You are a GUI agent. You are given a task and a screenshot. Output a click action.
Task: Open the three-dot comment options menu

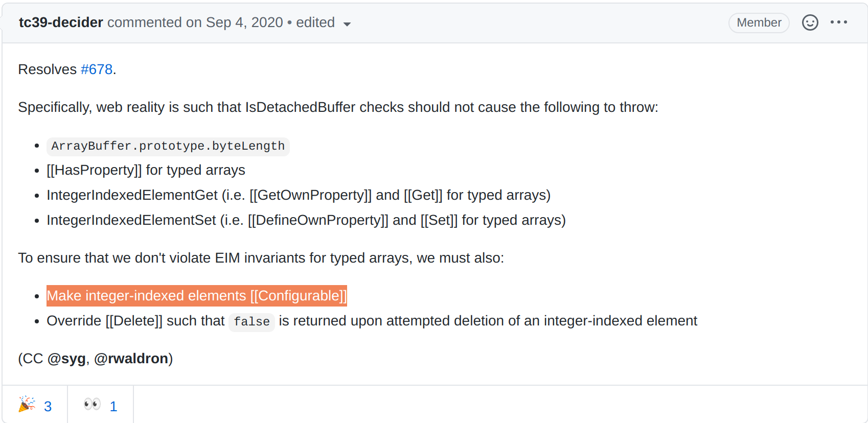pyautogui.click(x=839, y=22)
